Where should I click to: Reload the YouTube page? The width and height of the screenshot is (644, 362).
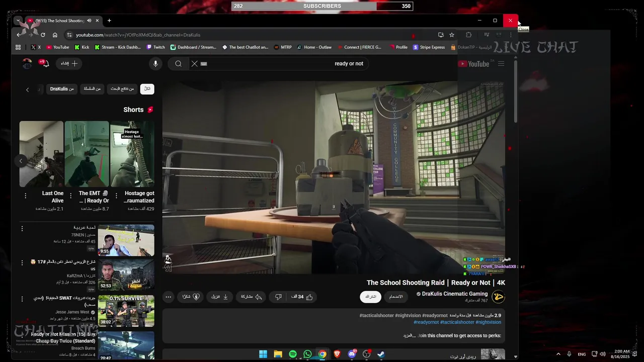(x=43, y=35)
